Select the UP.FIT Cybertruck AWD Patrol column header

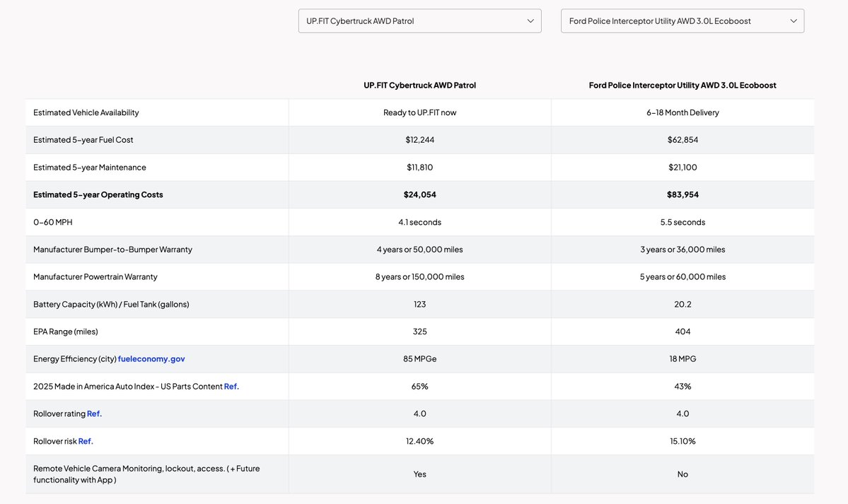[419, 85]
